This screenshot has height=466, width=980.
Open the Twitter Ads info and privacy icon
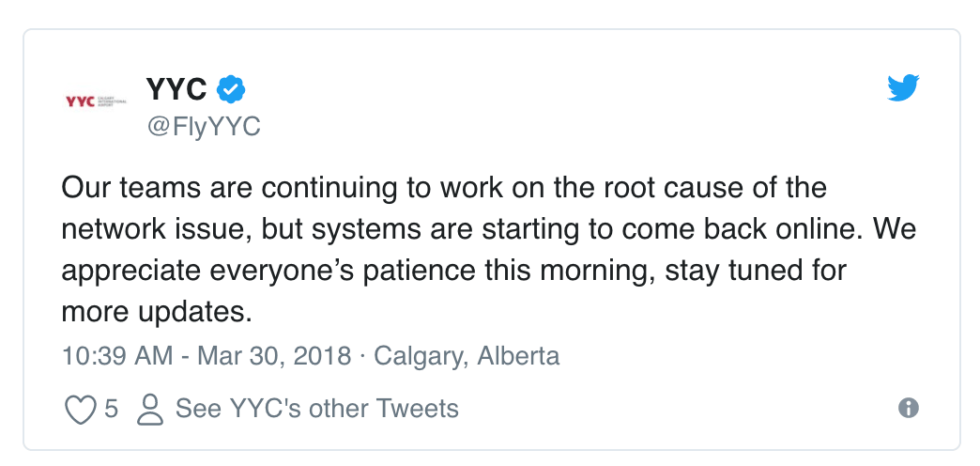point(908,409)
